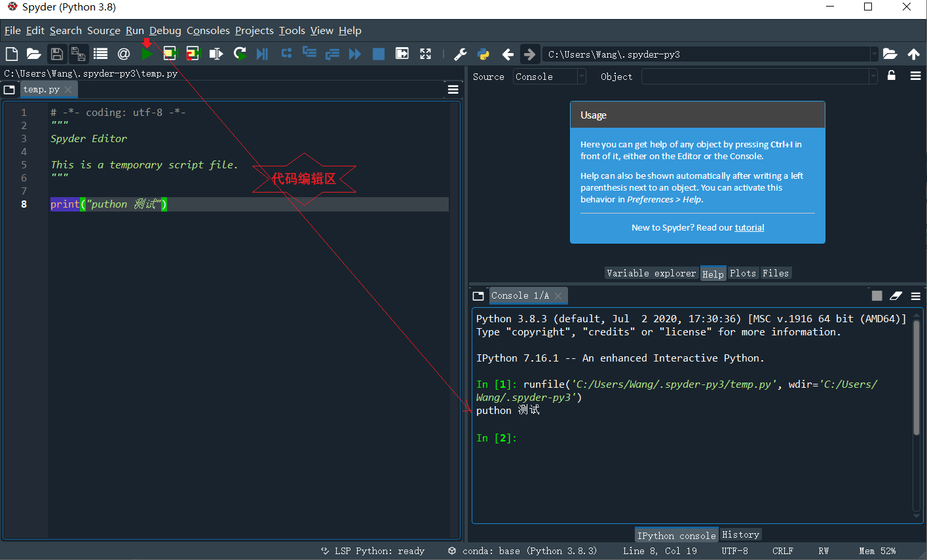Open the Search menu
927x560 pixels.
66,31
